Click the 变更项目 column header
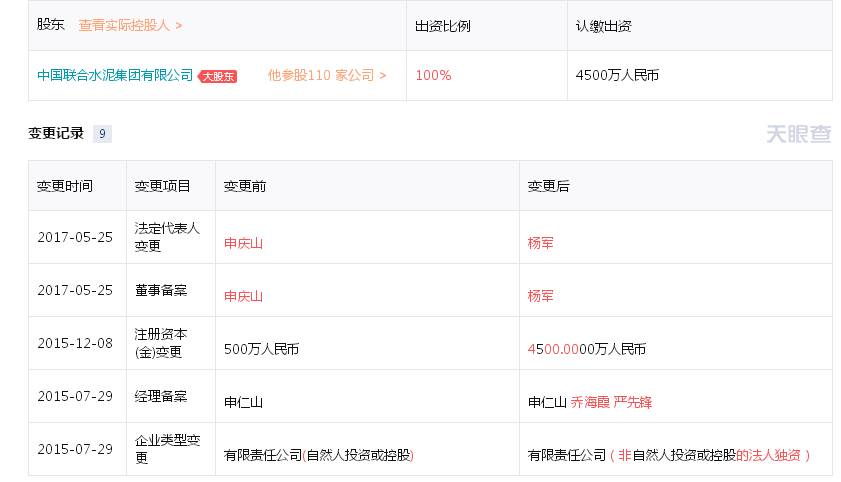This screenshot has height=482, width=841. click(163, 186)
